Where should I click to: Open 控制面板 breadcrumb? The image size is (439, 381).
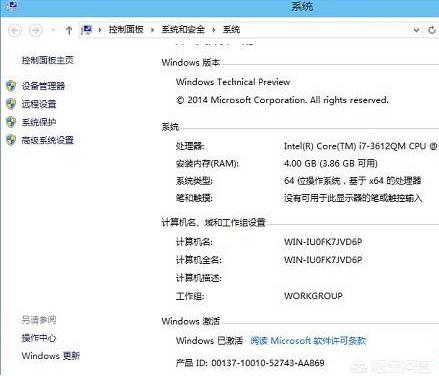126,30
